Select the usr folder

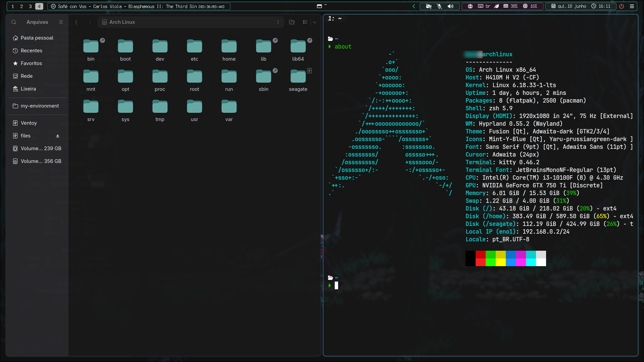tap(195, 111)
